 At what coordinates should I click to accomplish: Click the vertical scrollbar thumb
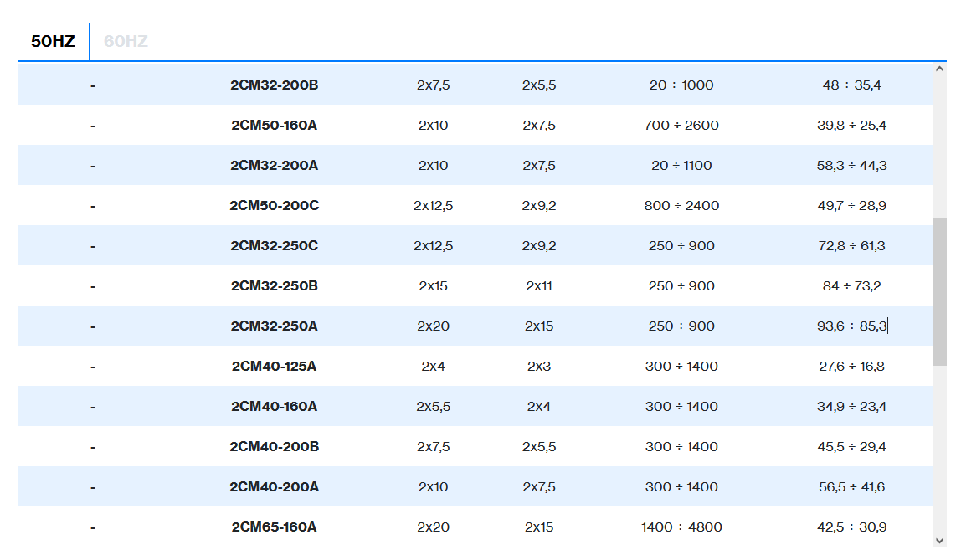(939, 291)
